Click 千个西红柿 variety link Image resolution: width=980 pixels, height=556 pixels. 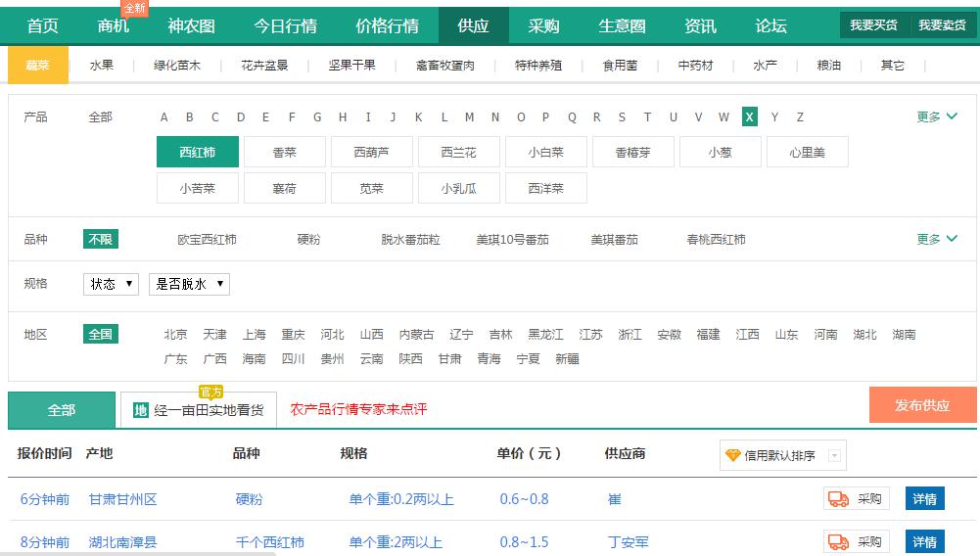tap(270, 541)
